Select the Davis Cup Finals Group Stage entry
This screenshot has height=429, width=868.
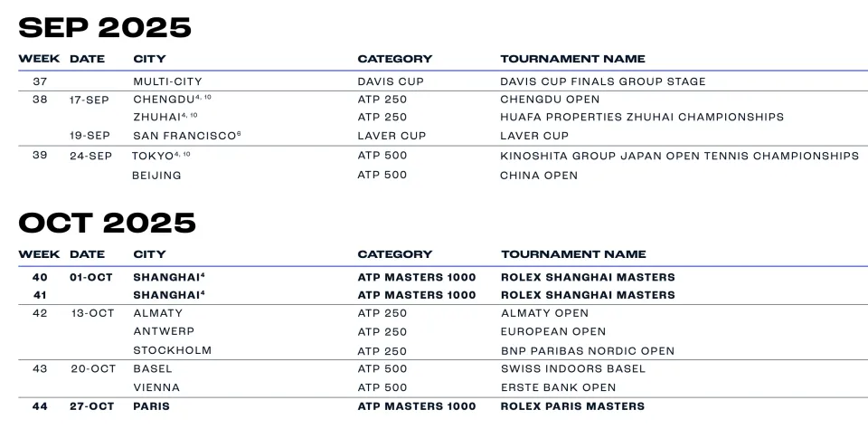(602, 81)
